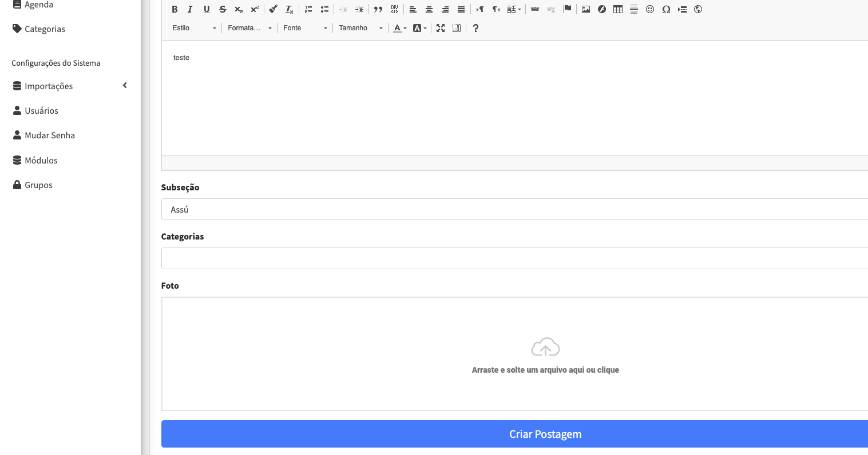Insert a smiley emoticon
Image resolution: width=868 pixels, height=455 pixels.
pos(650,9)
